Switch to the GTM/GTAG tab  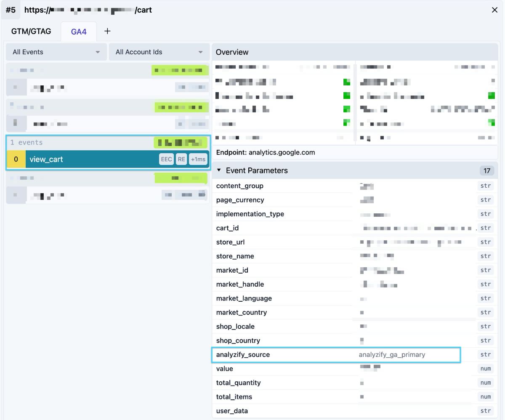click(31, 32)
